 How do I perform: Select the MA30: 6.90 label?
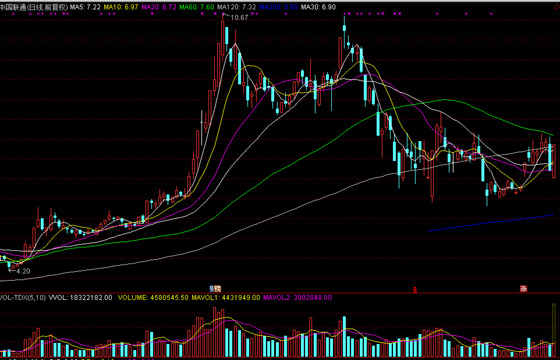click(x=318, y=7)
